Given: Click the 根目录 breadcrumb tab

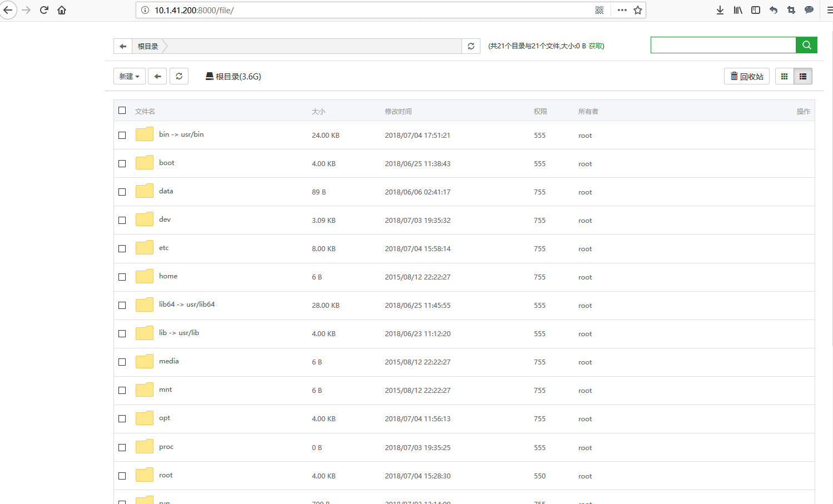Looking at the screenshot, I should click(148, 46).
